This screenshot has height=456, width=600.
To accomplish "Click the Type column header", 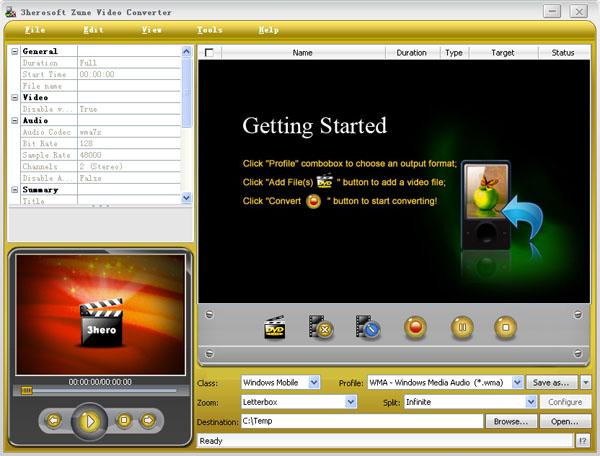I will 454,53.
